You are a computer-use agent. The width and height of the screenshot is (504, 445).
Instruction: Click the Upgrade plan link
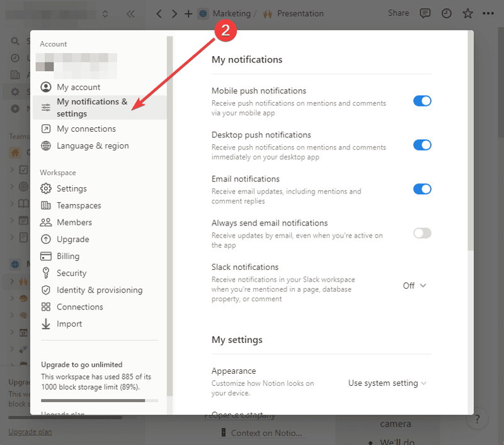click(x=30, y=431)
